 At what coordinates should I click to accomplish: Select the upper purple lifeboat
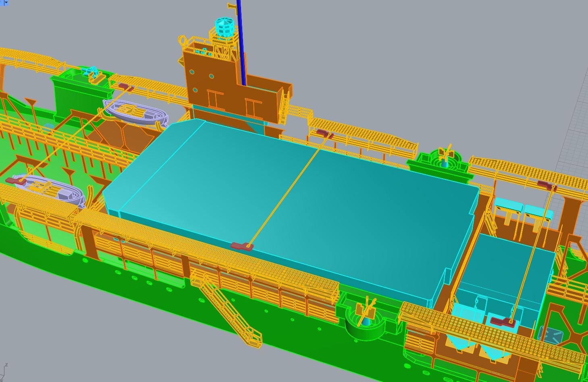click(135, 111)
